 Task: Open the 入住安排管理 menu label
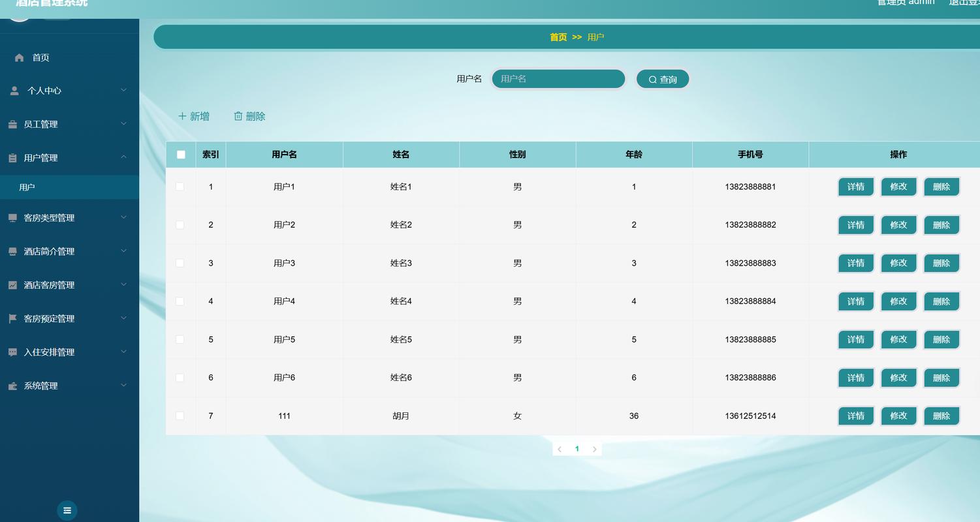click(x=49, y=352)
